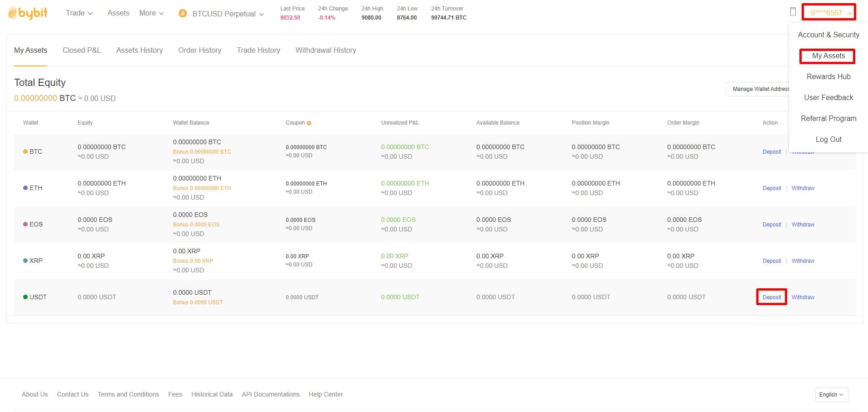
Task: Click Deposit for the EOS wallet
Action: (772, 225)
